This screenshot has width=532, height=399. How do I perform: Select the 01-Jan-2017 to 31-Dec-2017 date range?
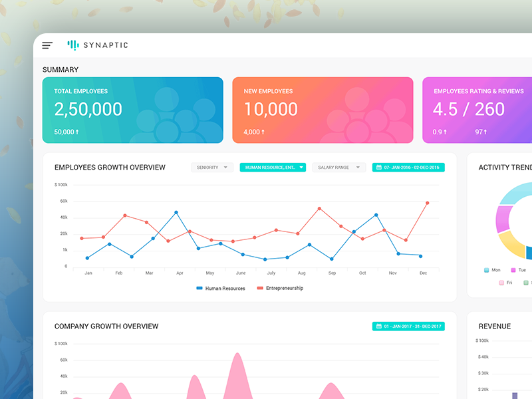click(x=408, y=326)
